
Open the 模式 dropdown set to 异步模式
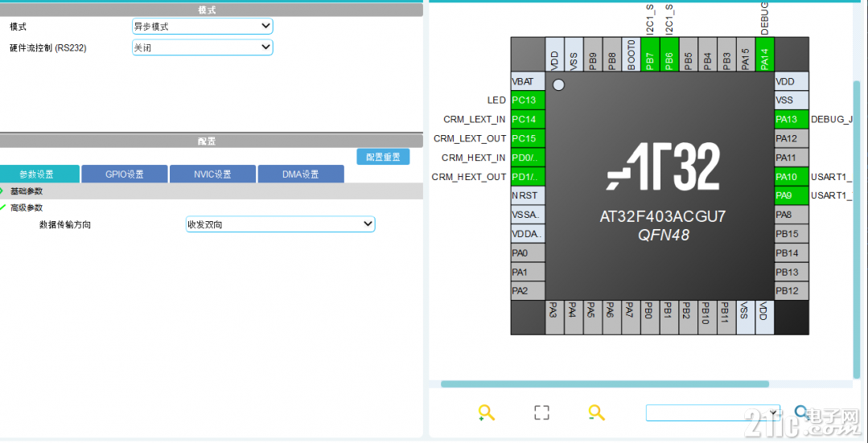(x=202, y=26)
